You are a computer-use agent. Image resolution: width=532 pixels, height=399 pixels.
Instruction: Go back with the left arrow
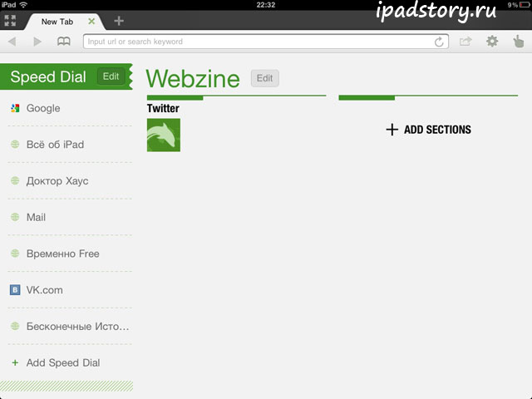tap(12, 42)
